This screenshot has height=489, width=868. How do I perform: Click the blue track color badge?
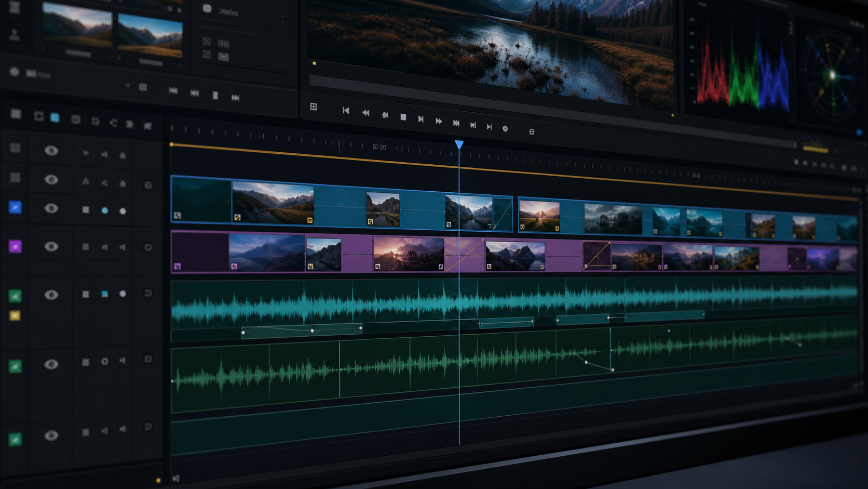pos(15,207)
